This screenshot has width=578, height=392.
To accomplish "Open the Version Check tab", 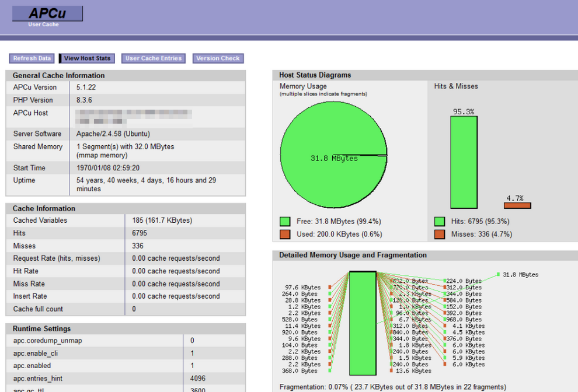I will [218, 58].
